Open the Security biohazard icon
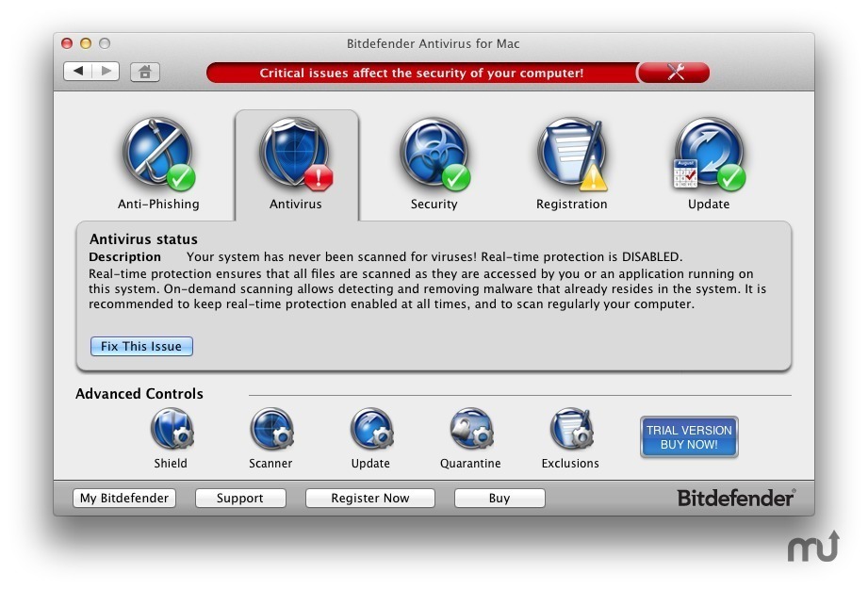The height and width of the screenshot is (590, 868). click(434, 156)
